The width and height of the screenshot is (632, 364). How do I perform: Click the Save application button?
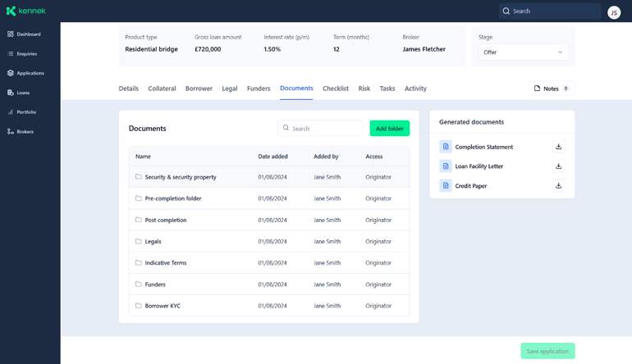point(547,351)
